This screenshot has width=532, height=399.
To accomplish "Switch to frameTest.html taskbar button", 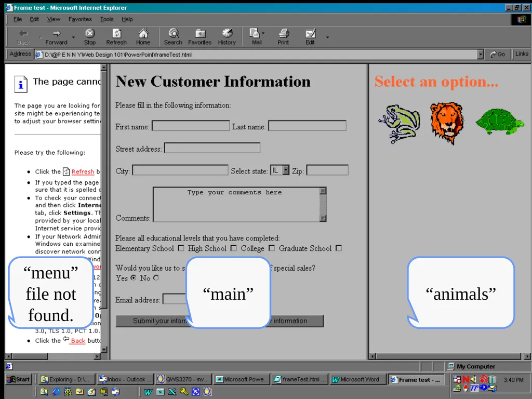I will click(x=300, y=379).
